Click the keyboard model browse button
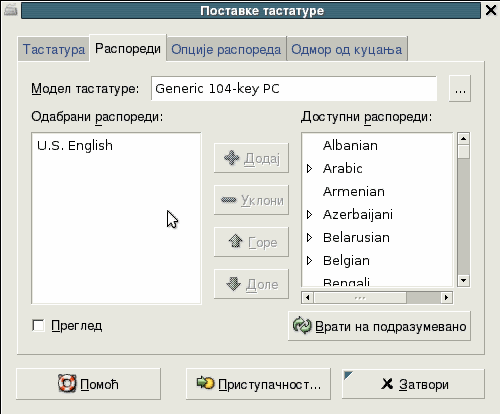This screenshot has width=500, height=414. pyautogui.click(x=460, y=88)
